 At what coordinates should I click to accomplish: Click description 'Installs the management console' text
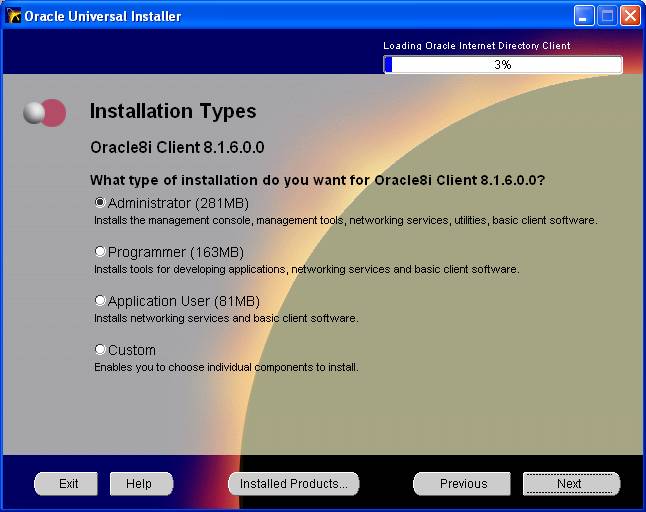point(346,220)
